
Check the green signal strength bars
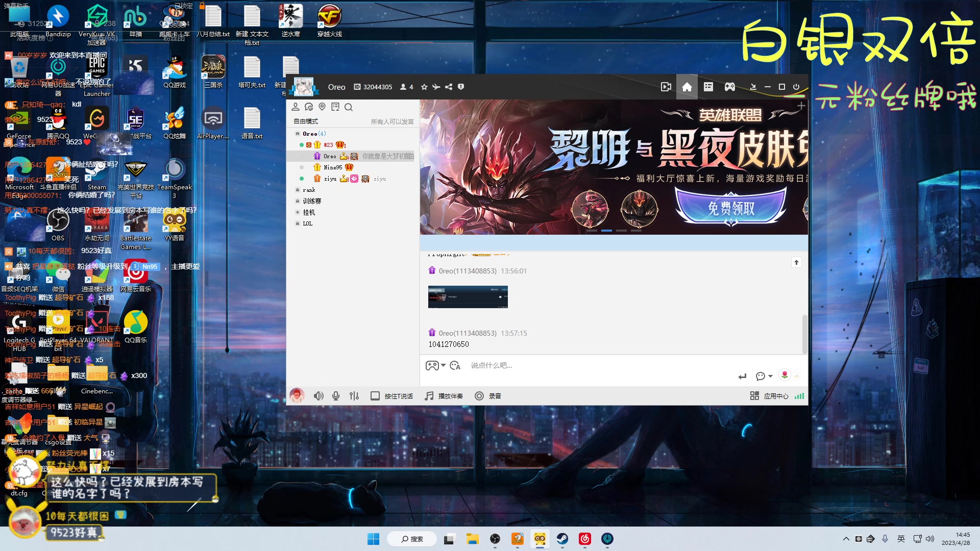pos(799,396)
